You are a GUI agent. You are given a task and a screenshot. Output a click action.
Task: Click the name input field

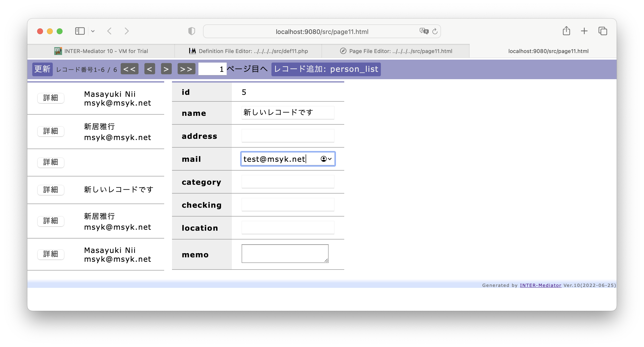tap(288, 112)
